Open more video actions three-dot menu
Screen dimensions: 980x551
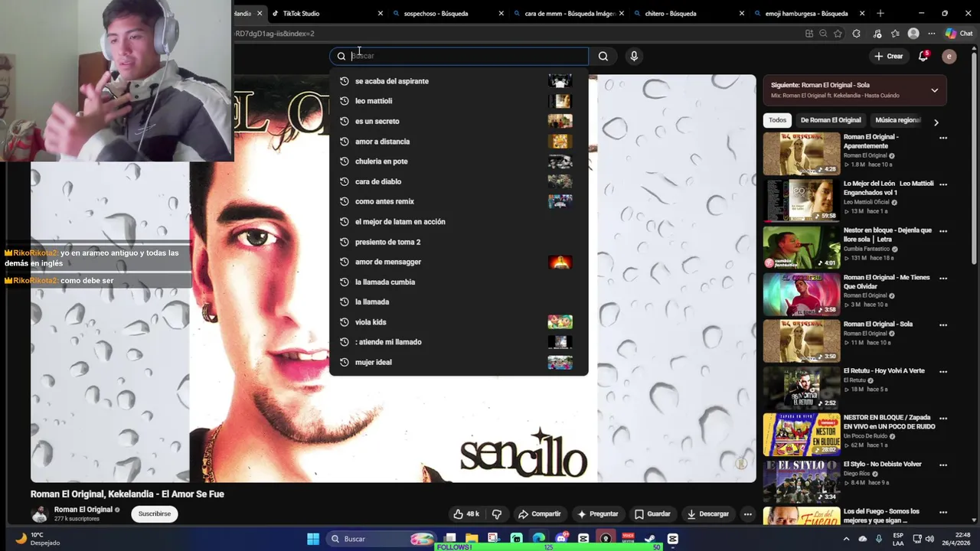[747, 514]
